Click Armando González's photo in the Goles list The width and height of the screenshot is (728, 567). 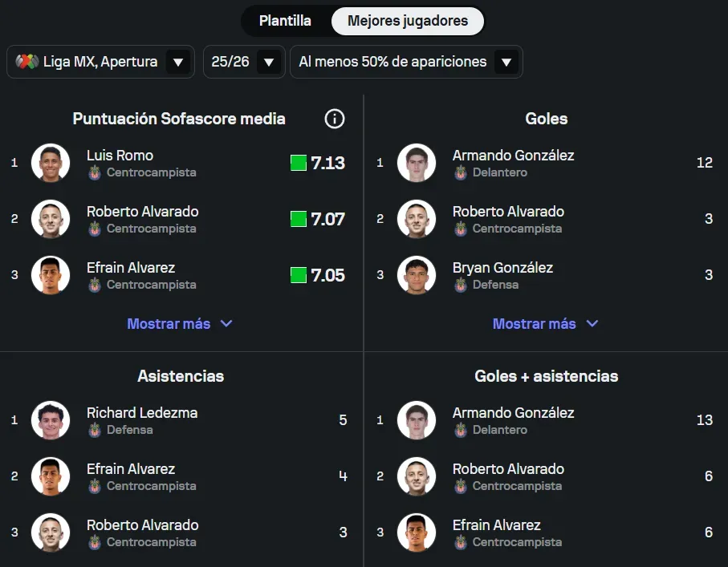tap(416, 163)
